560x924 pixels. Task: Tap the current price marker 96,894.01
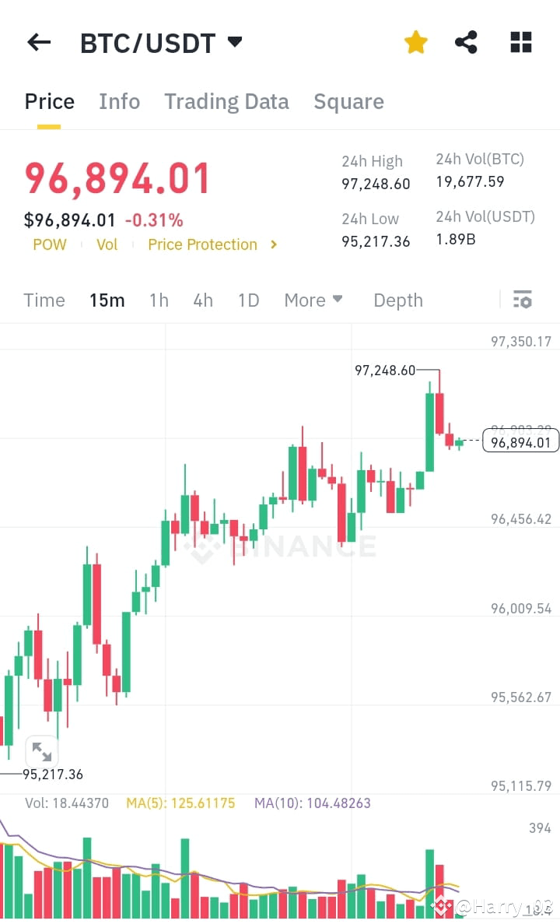tap(520, 441)
